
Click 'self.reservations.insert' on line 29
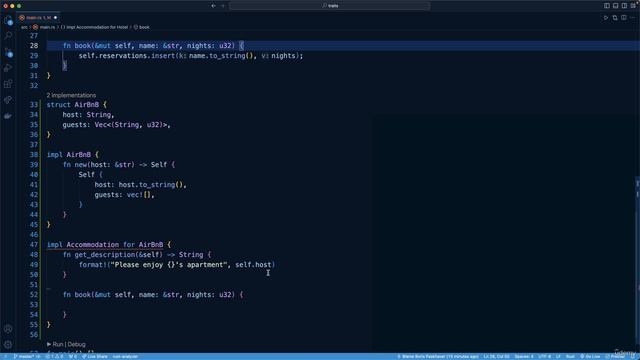pyautogui.click(x=127, y=56)
